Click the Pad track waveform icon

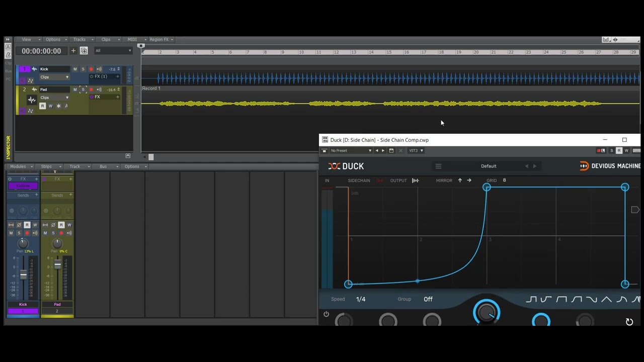pyautogui.click(x=32, y=100)
